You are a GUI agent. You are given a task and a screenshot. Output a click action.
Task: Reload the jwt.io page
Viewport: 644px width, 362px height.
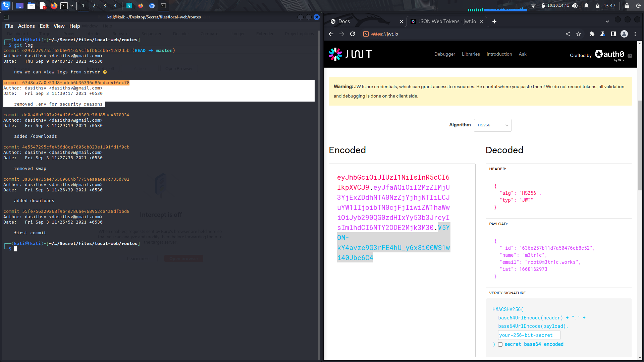(353, 34)
